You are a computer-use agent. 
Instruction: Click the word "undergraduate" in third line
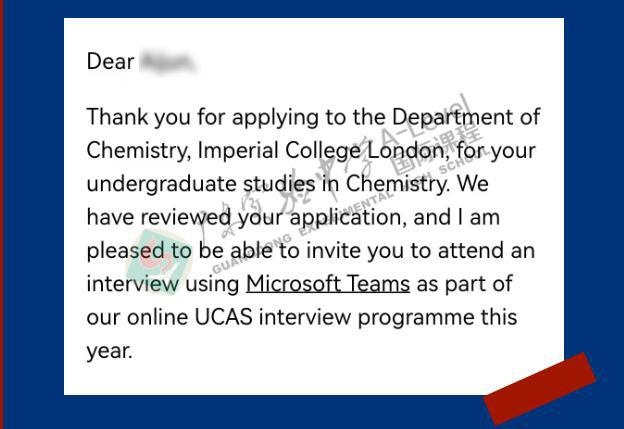[x=161, y=184]
